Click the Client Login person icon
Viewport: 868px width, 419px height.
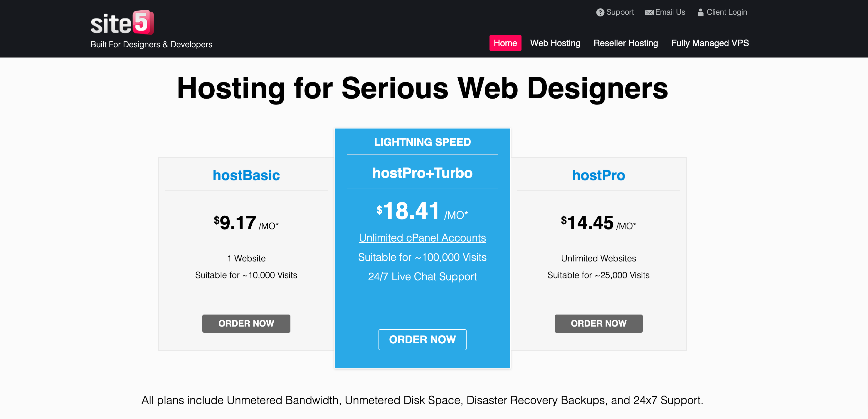coord(700,12)
